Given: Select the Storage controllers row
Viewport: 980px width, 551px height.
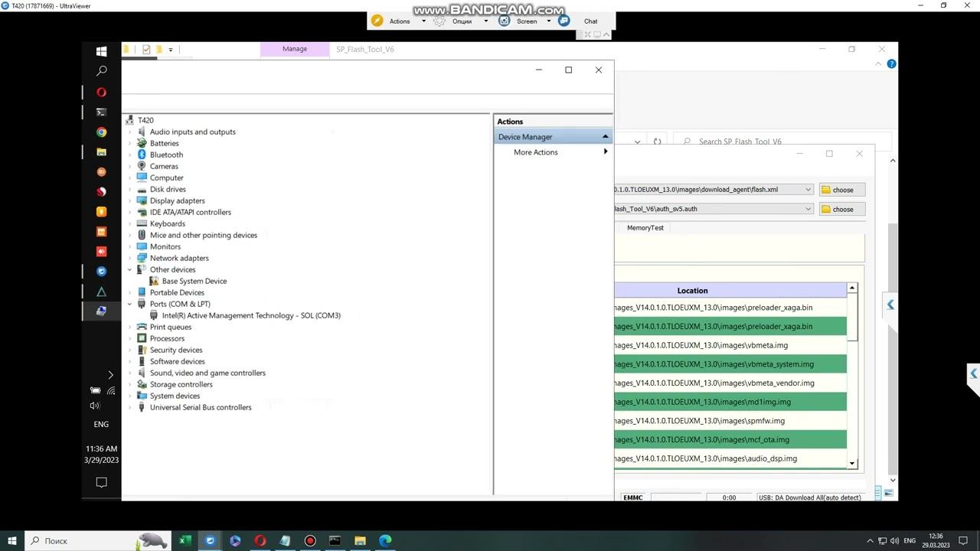Looking at the screenshot, I should pos(181,384).
